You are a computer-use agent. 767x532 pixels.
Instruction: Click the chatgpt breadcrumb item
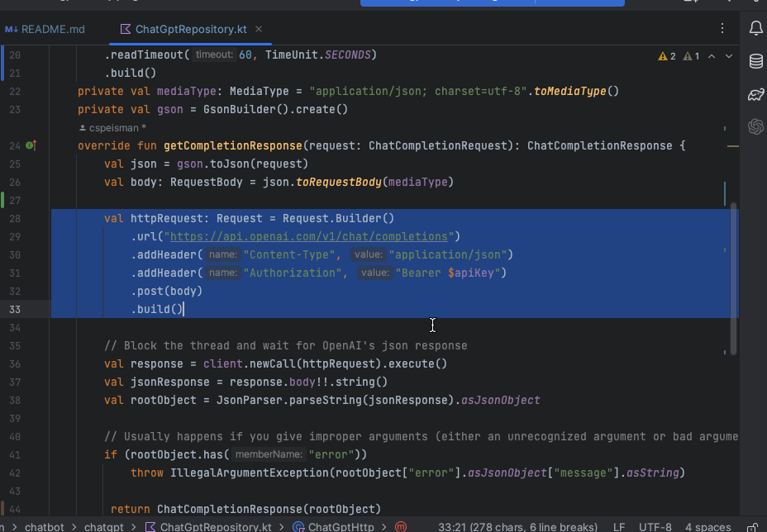(103, 526)
